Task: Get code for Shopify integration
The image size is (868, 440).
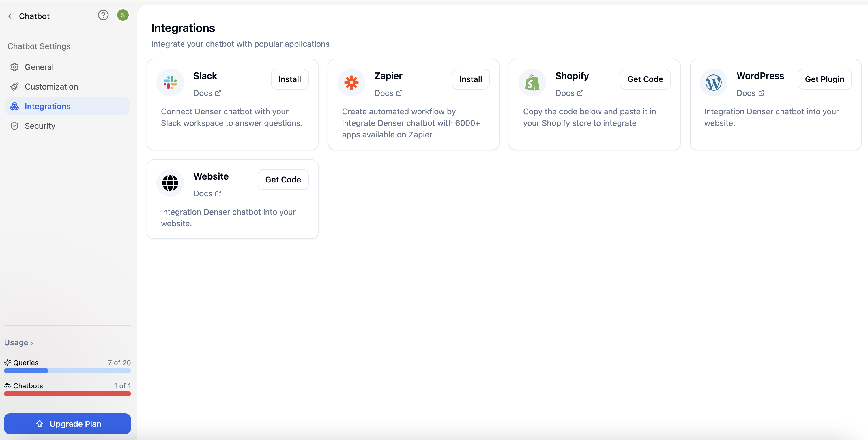Action: click(645, 79)
